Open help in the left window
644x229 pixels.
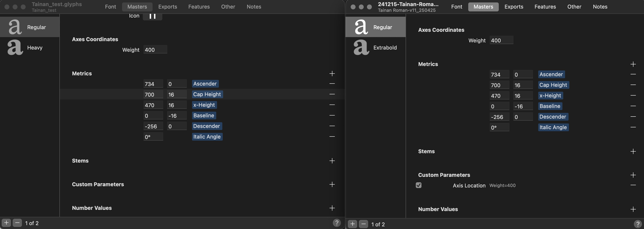[x=336, y=223]
